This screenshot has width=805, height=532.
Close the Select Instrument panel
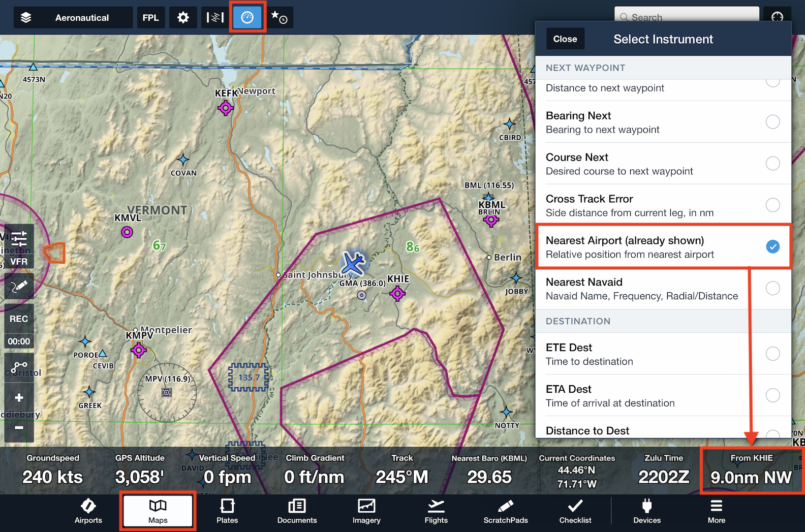coord(565,39)
